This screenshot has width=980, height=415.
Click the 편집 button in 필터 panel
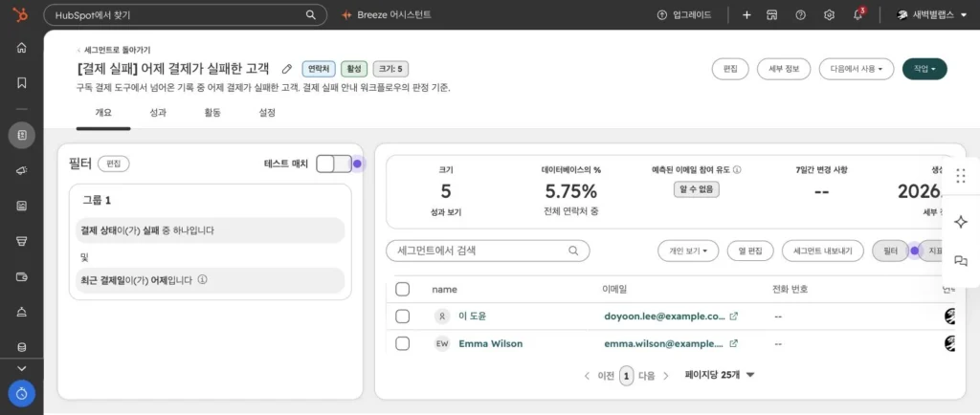pos(113,164)
